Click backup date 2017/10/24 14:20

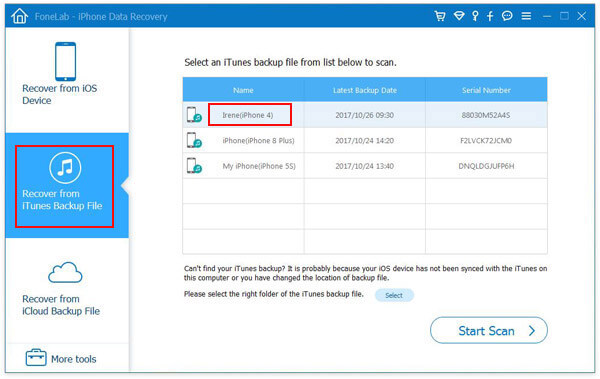365,140
